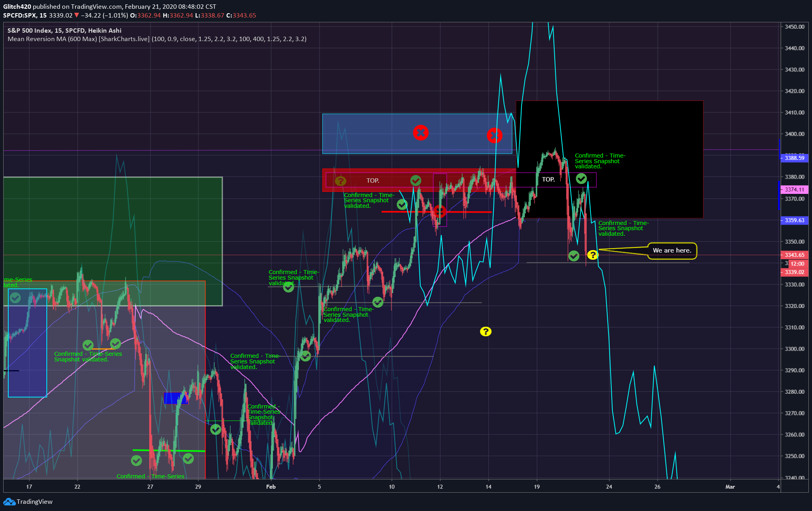The width and height of the screenshot is (812, 511).
Task: Click the high value H:3362.94
Action: (178, 16)
